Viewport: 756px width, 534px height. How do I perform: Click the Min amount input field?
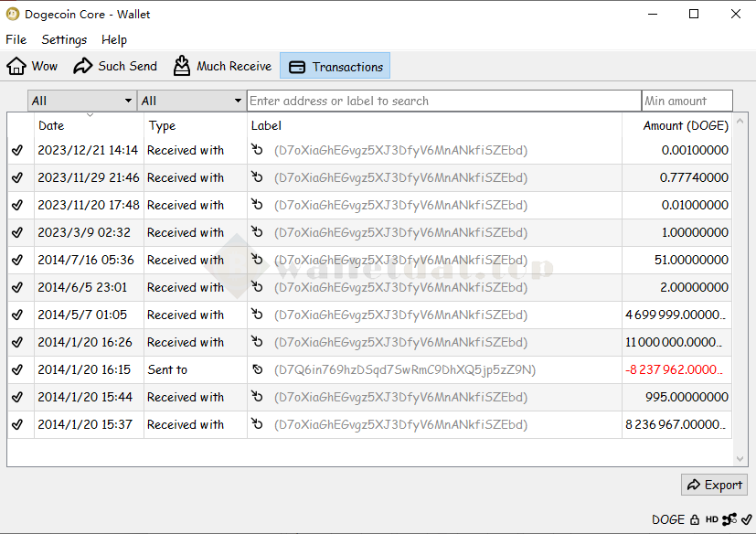pos(687,101)
